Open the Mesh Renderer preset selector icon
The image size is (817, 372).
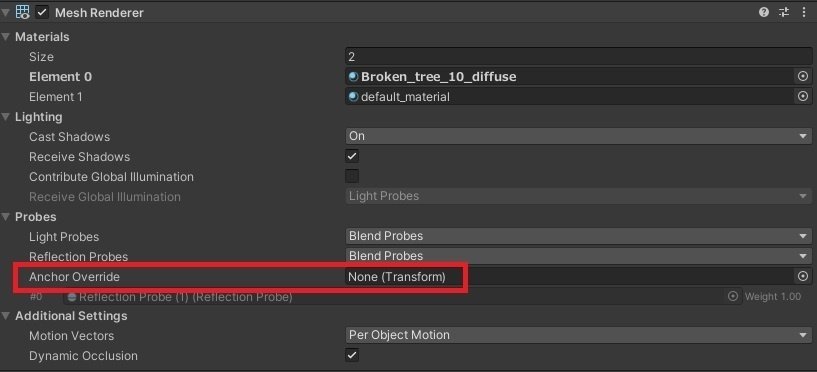coord(784,12)
